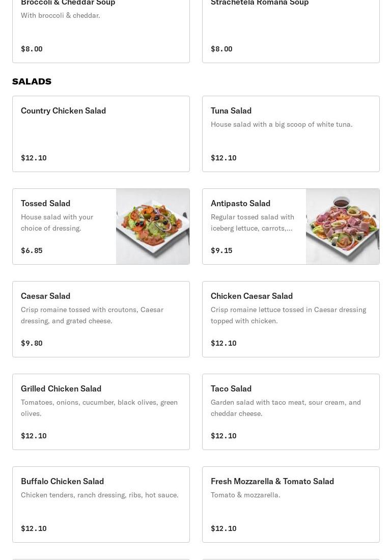Click the SALADS section heading
The width and height of the screenshot is (392, 560).
point(32,81)
